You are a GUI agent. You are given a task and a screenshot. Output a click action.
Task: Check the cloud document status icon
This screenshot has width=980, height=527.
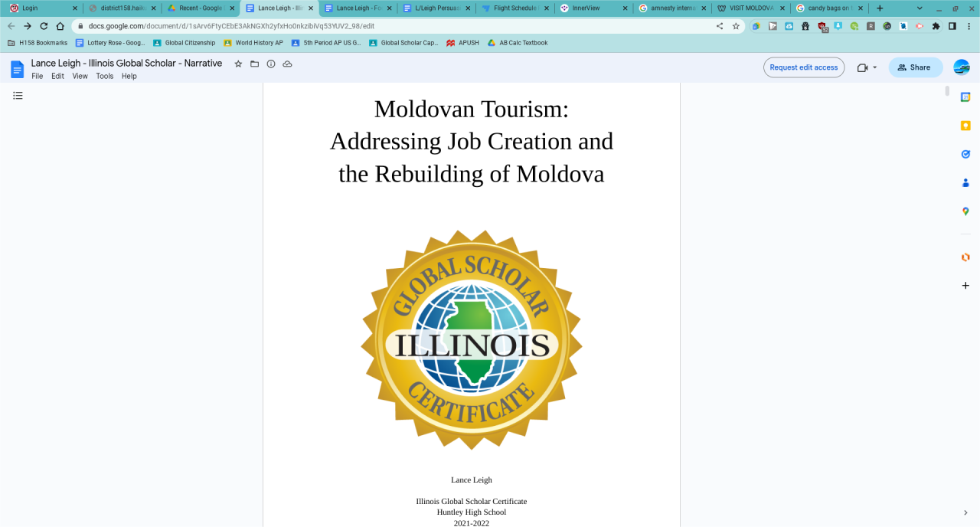pyautogui.click(x=288, y=64)
